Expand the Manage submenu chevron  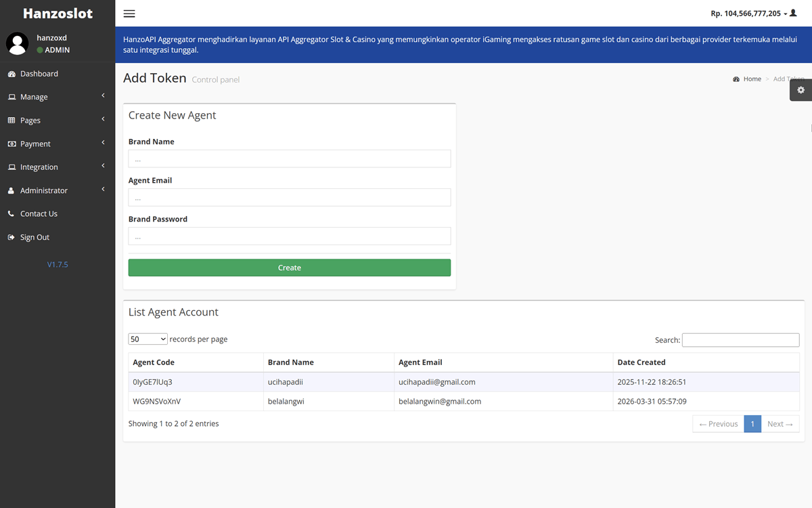coord(103,96)
